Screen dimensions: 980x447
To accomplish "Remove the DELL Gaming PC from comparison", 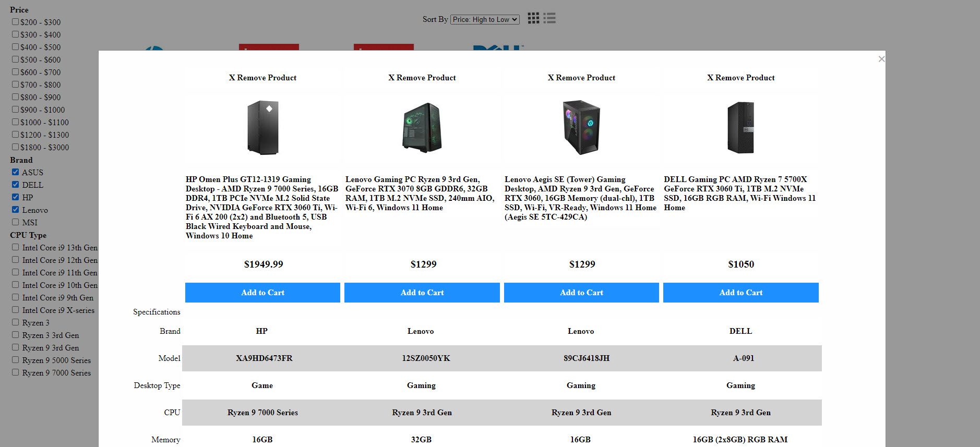I will click(740, 78).
